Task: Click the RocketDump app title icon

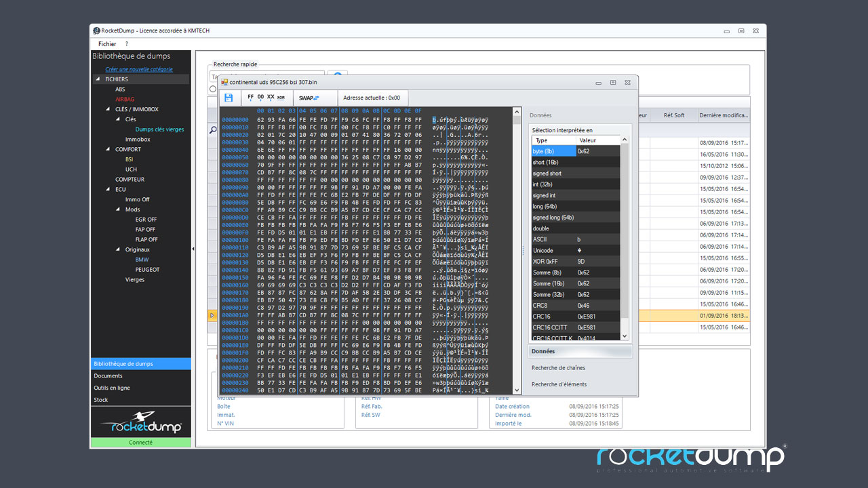Action: coord(96,30)
